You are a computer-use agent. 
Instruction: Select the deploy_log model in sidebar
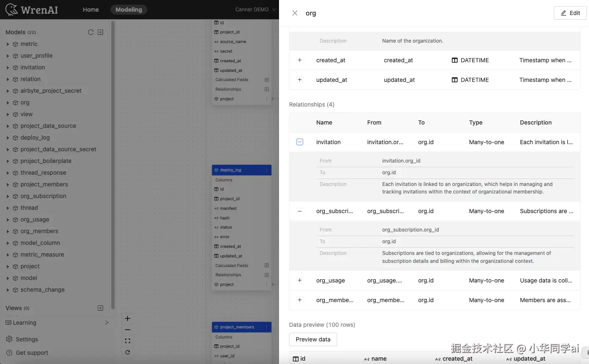(35, 137)
